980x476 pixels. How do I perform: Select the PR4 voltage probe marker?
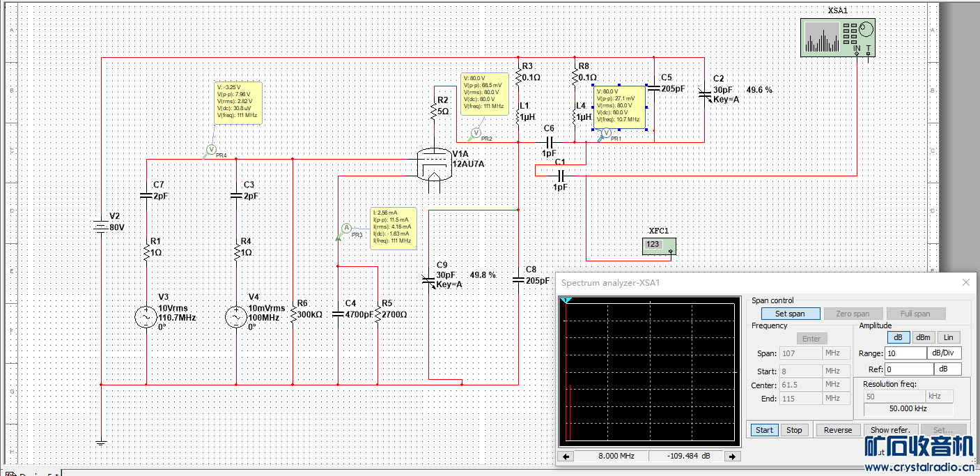[x=212, y=149]
